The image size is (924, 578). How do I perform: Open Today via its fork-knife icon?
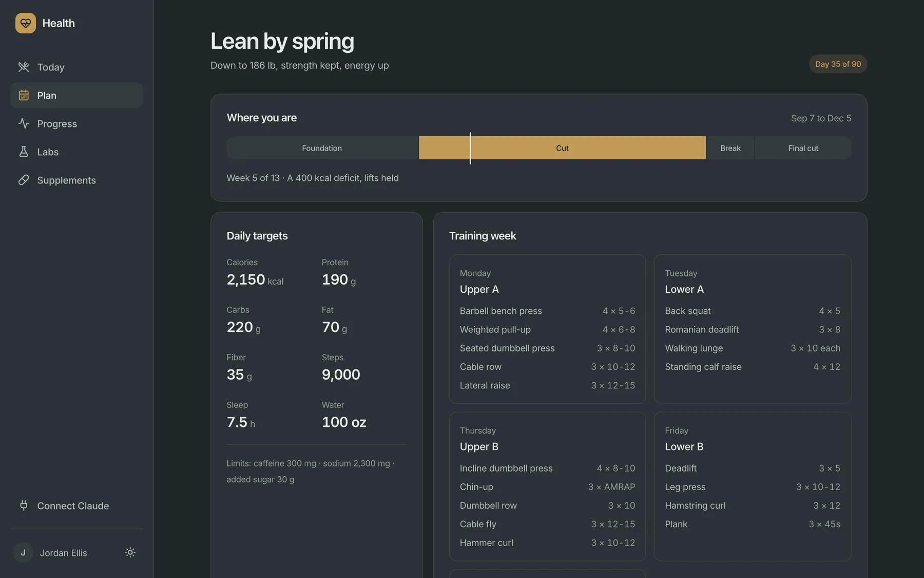(x=24, y=67)
